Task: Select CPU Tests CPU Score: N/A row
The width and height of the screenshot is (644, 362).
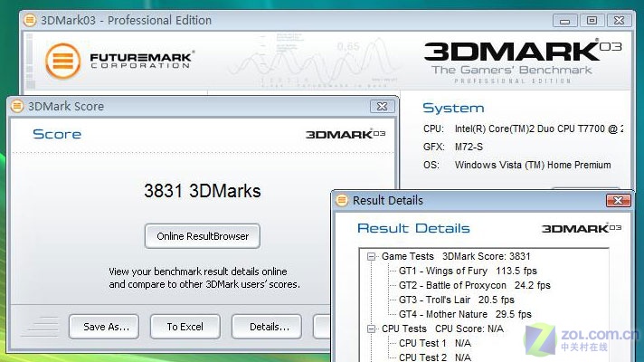Action: click(x=442, y=329)
